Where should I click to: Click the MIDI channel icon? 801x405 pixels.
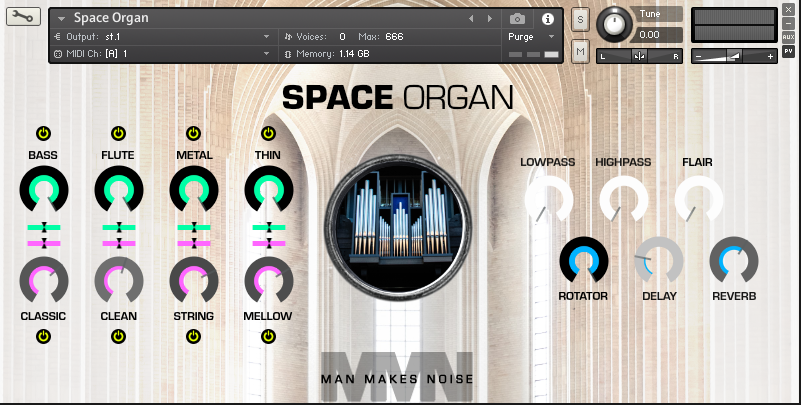58,54
